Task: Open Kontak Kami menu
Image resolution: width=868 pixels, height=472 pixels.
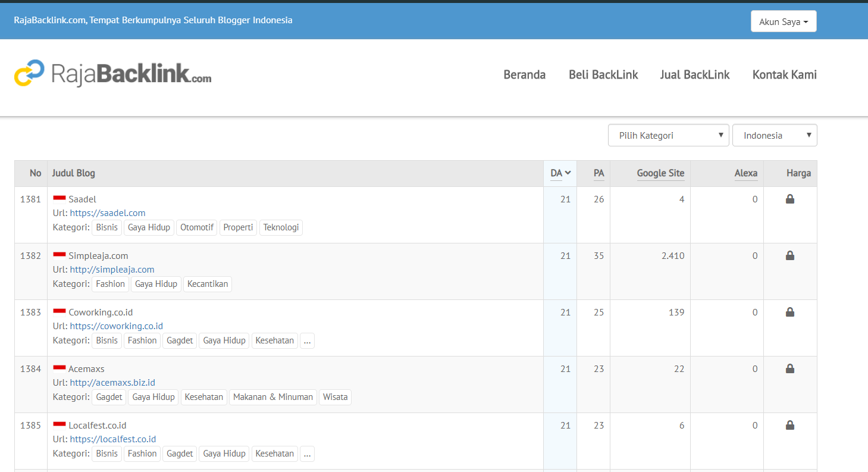Action: (x=784, y=74)
